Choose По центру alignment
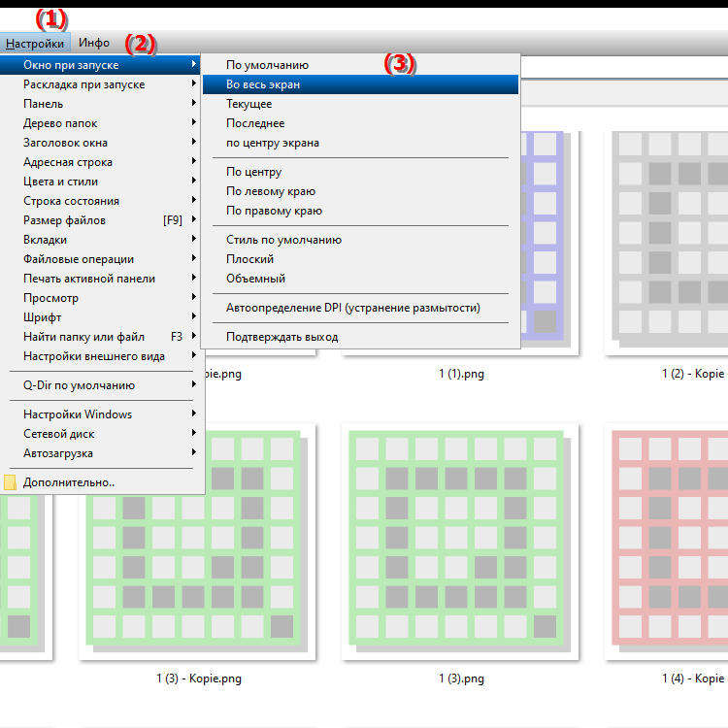Viewport: 728px width, 728px height. click(360, 172)
